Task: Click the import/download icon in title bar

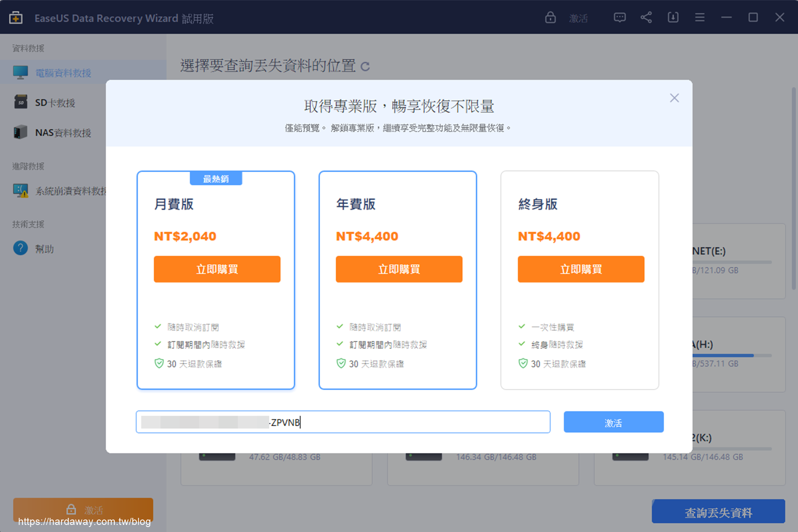Action: pos(673,17)
